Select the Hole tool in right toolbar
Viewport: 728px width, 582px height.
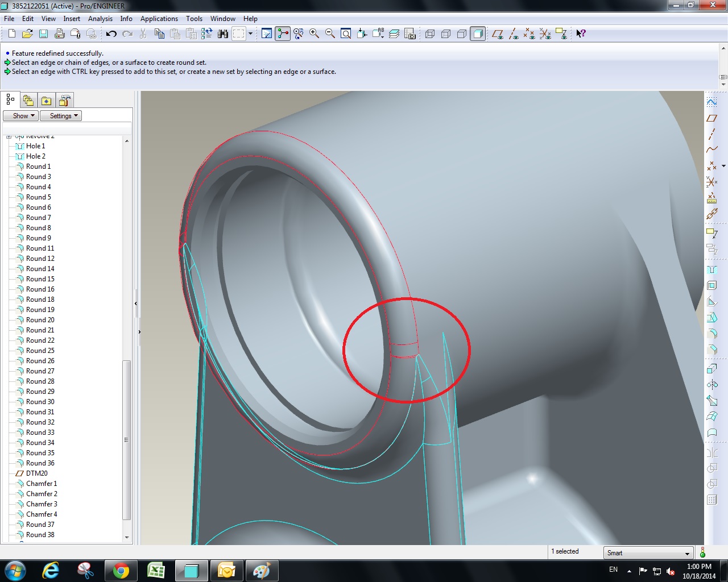click(x=712, y=270)
